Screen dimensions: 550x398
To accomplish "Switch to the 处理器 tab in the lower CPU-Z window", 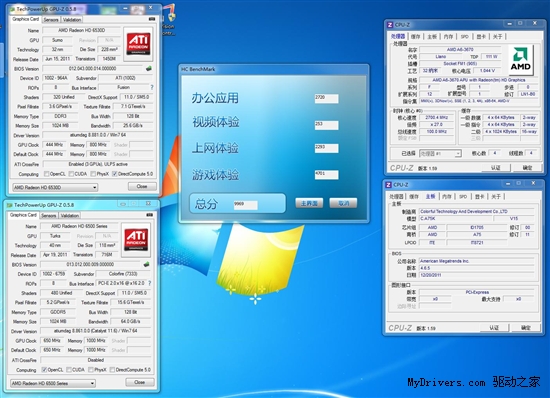I will tap(397, 196).
